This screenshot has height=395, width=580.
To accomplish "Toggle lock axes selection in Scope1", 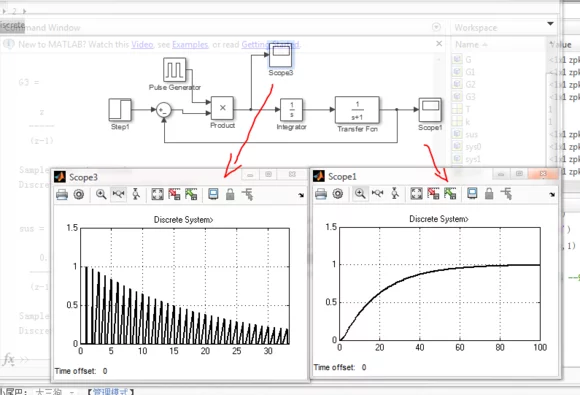I will [x=489, y=194].
